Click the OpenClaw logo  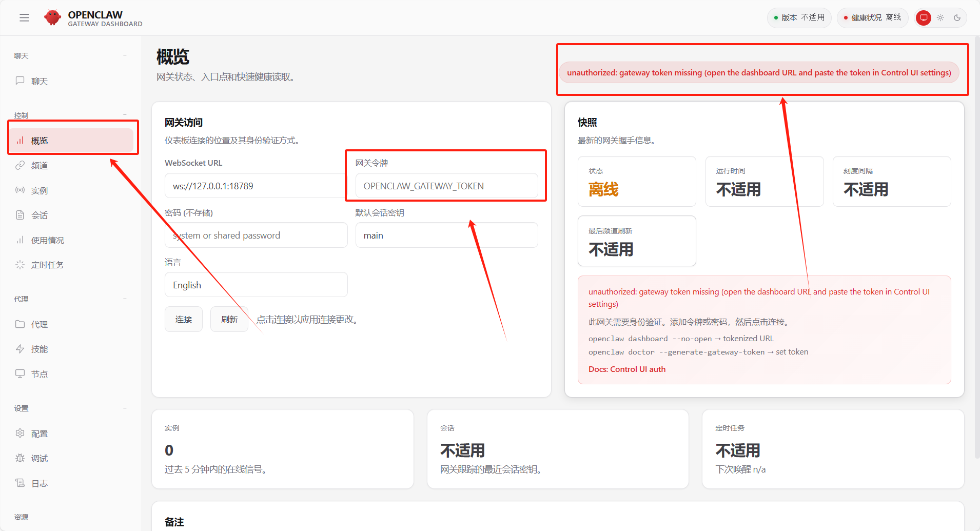click(x=53, y=17)
